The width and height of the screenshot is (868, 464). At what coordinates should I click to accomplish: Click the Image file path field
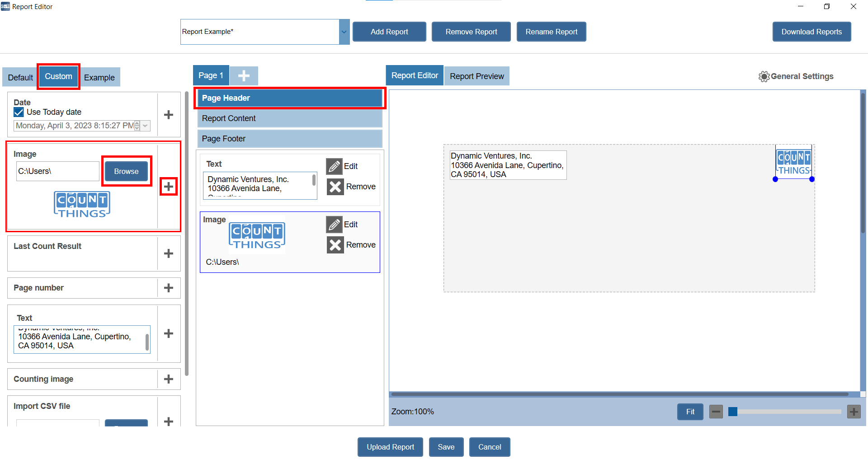click(x=57, y=171)
